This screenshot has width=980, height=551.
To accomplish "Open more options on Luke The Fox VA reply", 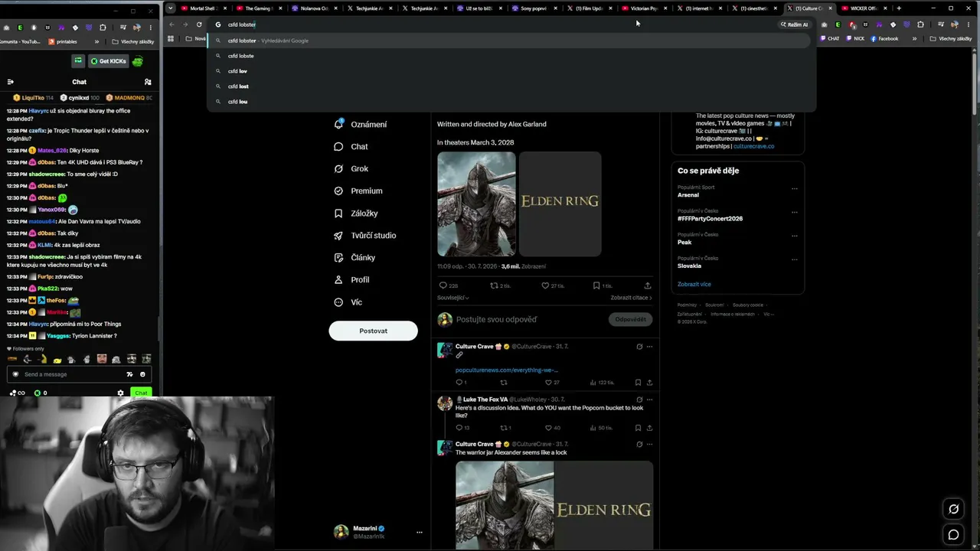I will 649,399.
